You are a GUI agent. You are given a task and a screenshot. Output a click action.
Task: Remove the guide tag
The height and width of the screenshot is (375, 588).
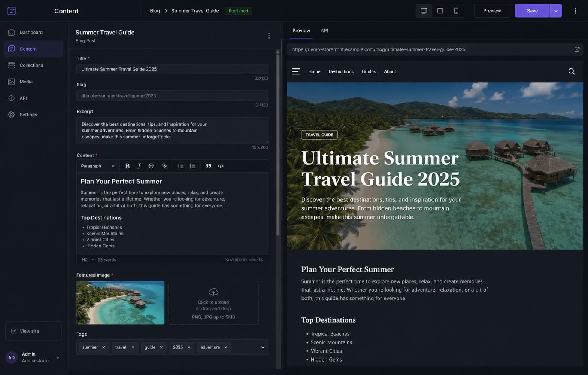pos(161,347)
